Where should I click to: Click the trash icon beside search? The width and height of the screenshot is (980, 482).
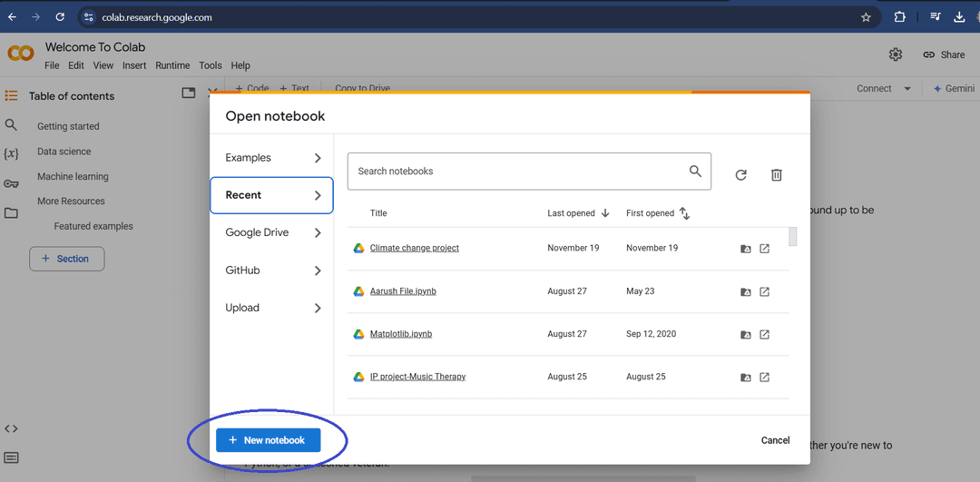(776, 175)
